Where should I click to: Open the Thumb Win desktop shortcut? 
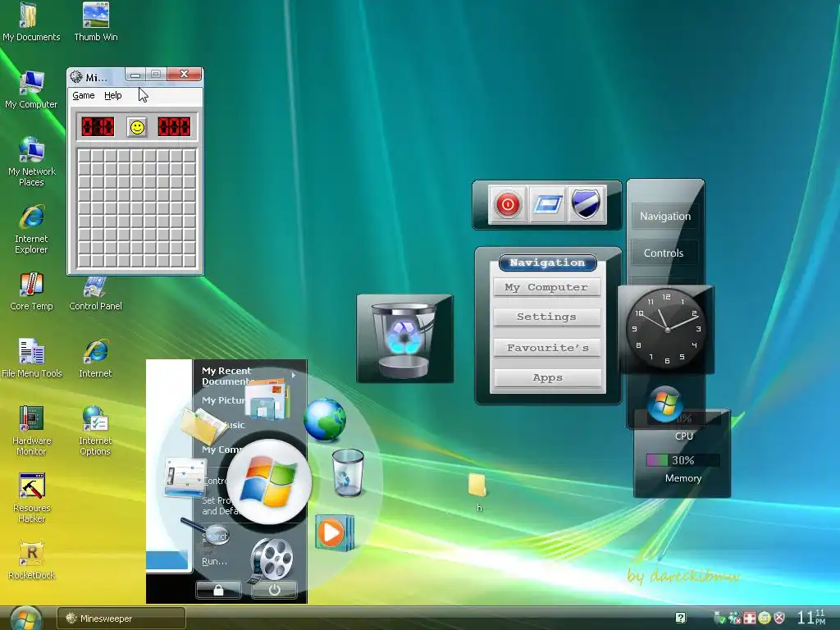click(x=96, y=22)
